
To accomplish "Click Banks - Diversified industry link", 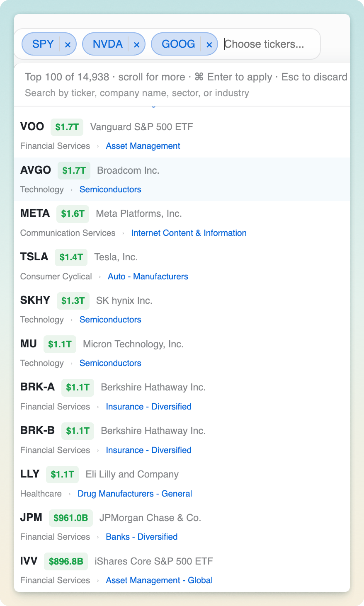I will point(142,537).
